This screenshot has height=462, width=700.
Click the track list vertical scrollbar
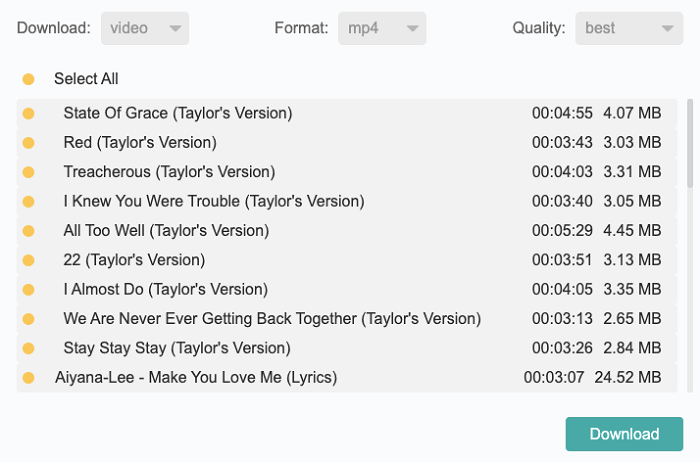(x=690, y=143)
